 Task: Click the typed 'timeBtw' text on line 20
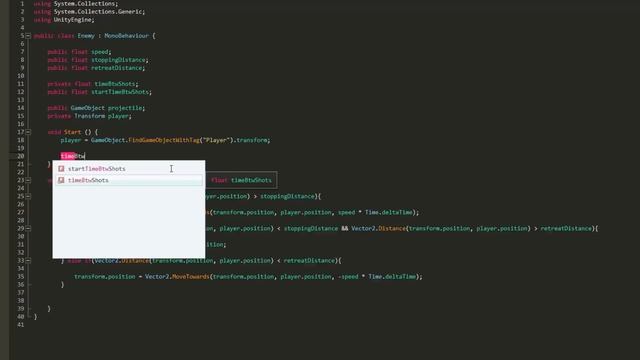click(73, 156)
